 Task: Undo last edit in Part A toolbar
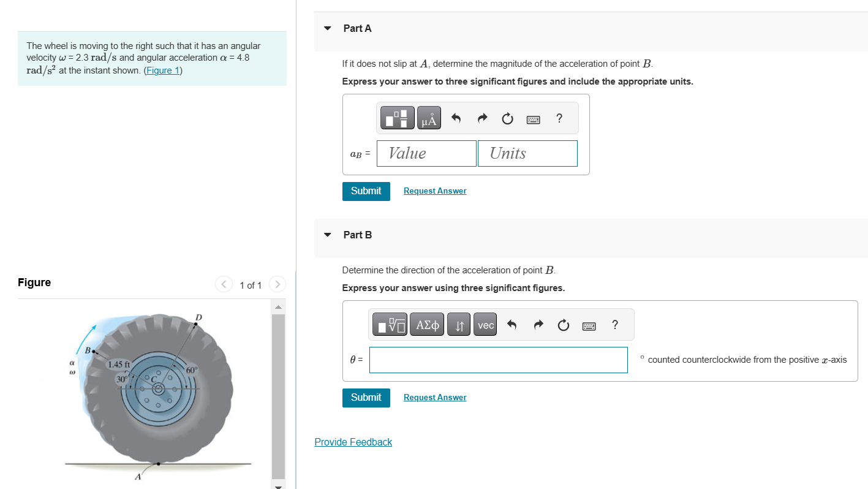(x=456, y=118)
